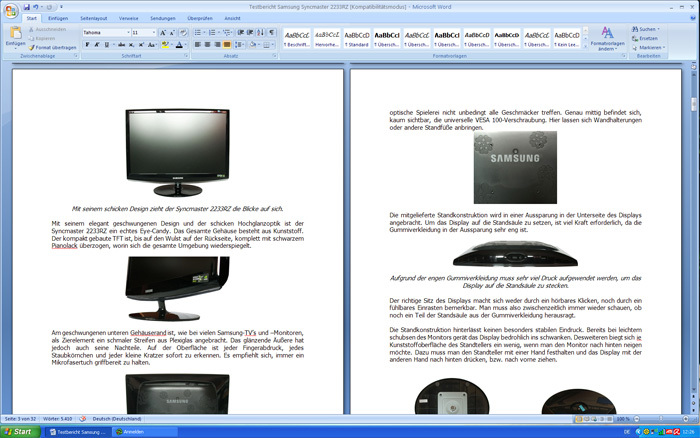This screenshot has width=700, height=438.
Task: Open the Suchen find tool
Action: (646, 29)
